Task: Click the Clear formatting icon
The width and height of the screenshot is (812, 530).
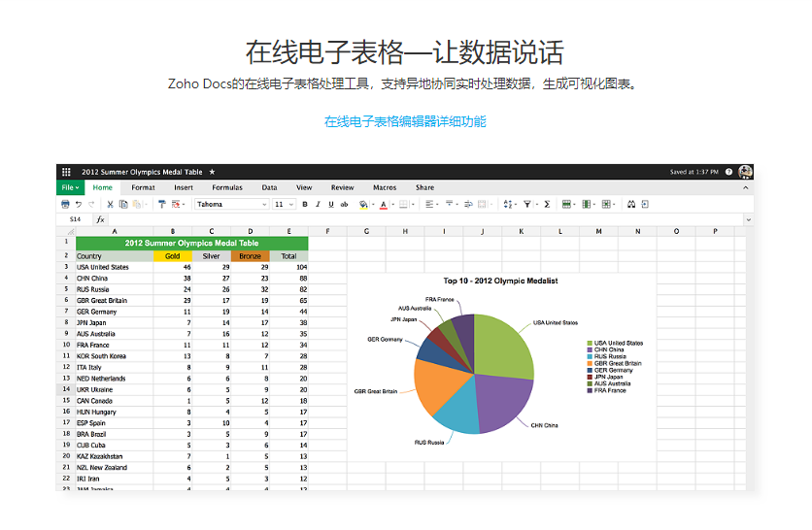Action: coord(176,205)
